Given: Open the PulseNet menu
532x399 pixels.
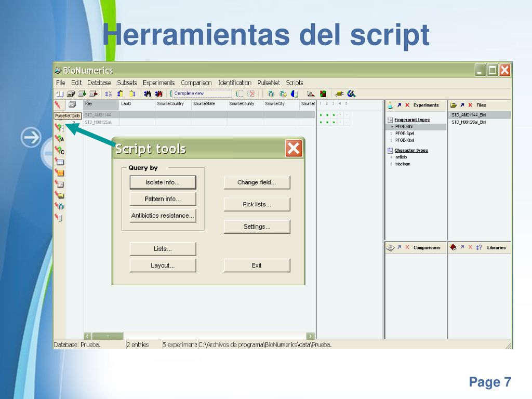Looking at the screenshot, I should [x=269, y=83].
